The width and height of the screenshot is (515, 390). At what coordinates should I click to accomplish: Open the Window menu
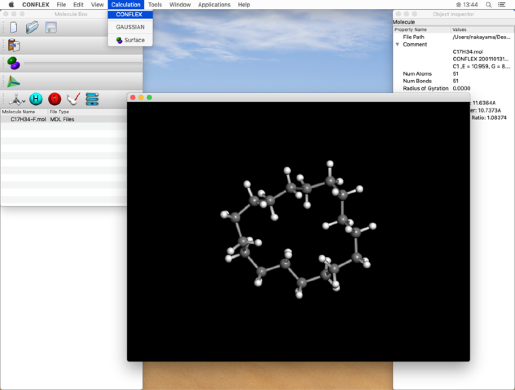point(180,5)
